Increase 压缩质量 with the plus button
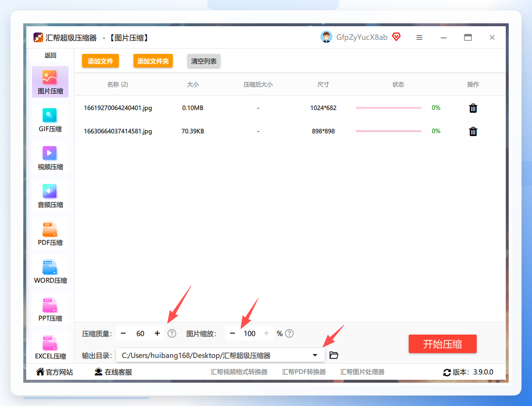This screenshot has height=406, width=532. pyautogui.click(x=157, y=333)
